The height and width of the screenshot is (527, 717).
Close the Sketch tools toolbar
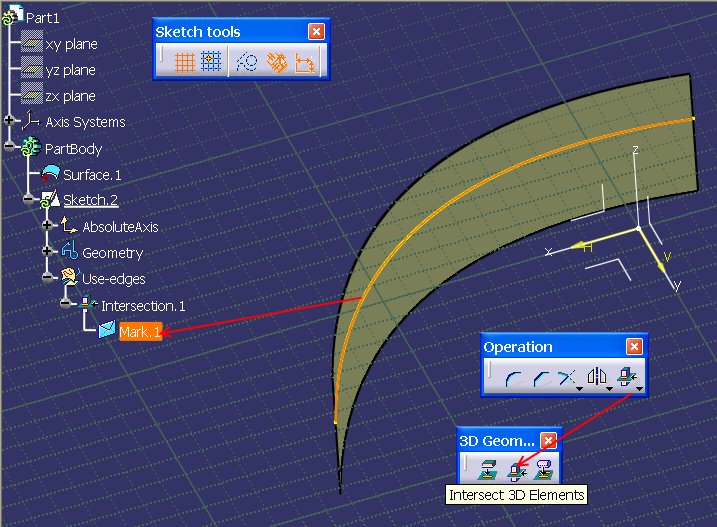coord(316,32)
